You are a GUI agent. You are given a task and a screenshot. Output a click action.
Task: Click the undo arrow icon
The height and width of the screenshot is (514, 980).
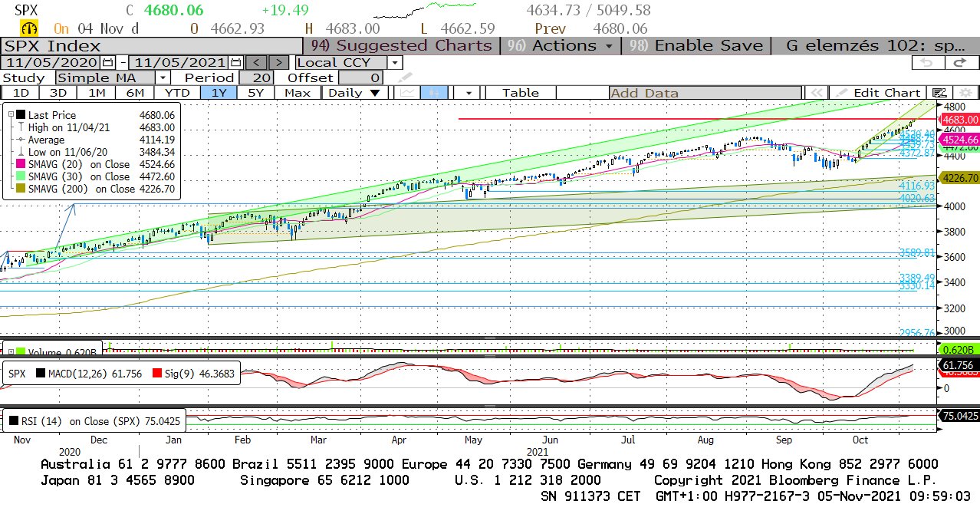pos(926,62)
